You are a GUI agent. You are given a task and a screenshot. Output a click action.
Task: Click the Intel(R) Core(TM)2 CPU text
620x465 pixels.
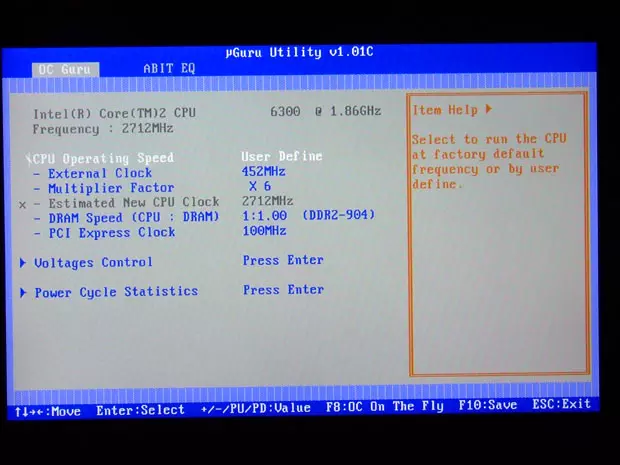[x=114, y=113]
